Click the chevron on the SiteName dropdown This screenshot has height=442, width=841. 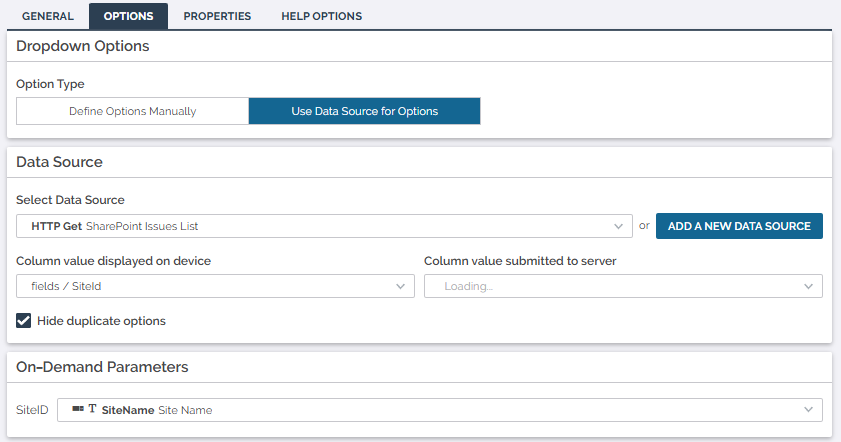click(808, 410)
